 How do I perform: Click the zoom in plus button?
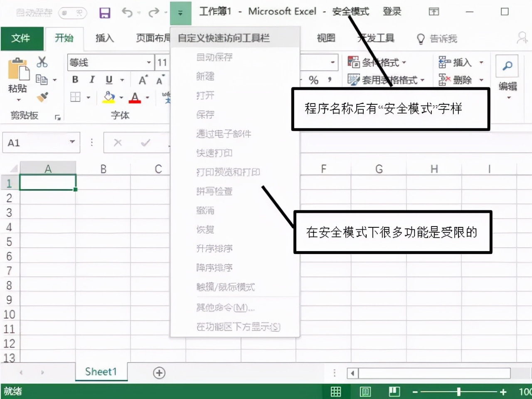click(x=503, y=392)
